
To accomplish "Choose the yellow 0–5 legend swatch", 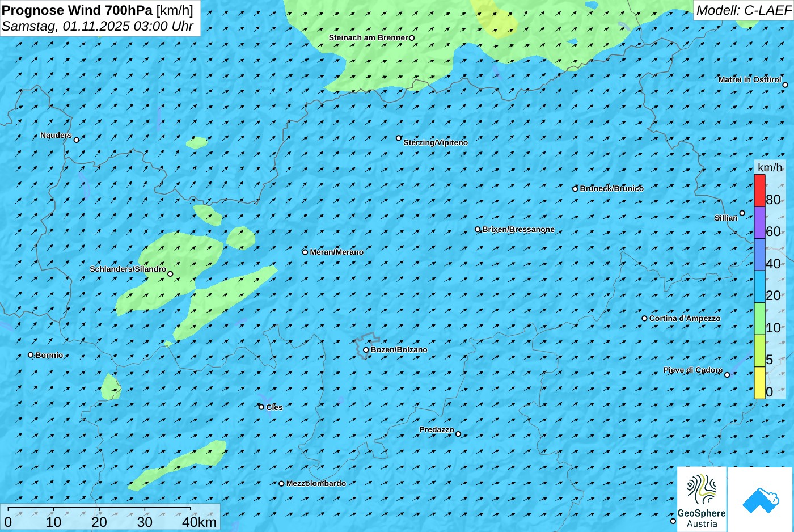I will coord(759,383).
